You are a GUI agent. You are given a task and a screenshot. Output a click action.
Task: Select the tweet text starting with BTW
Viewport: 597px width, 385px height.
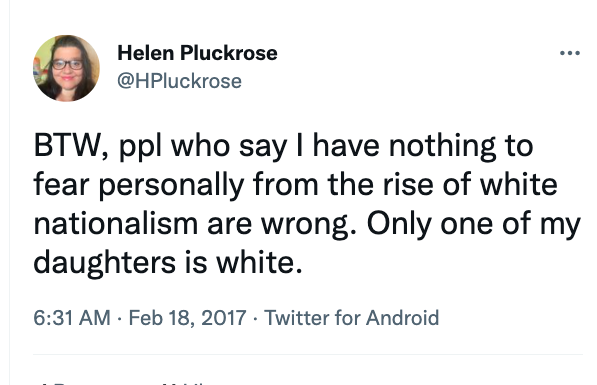(307, 204)
